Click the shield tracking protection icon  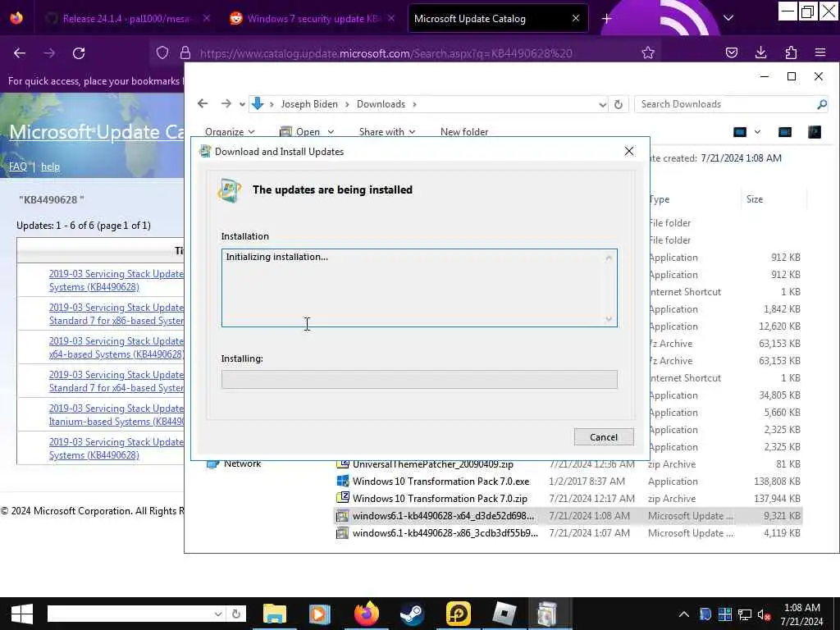pyautogui.click(x=162, y=52)
